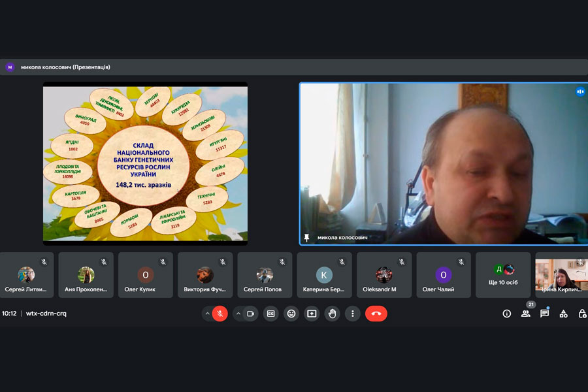The height and width of the screenshot is (392, 588).
Task: Open the Activities panel icon
Action: pos(563,314)
